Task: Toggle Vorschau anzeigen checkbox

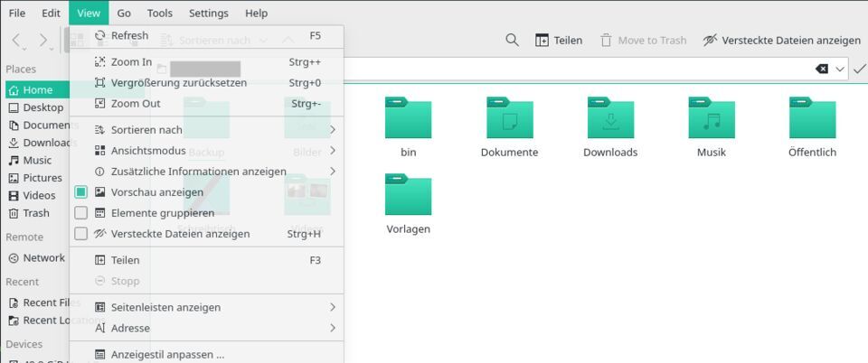Action: (x=81, y=192)
